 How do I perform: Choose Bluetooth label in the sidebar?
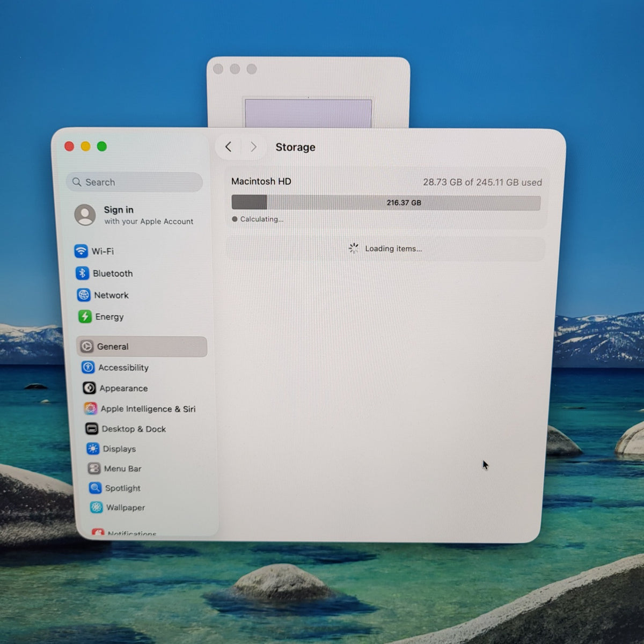coord(113,273)
